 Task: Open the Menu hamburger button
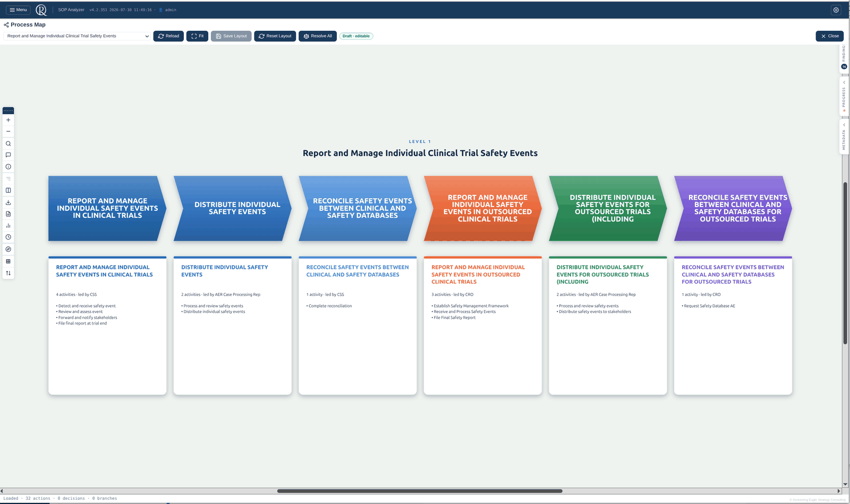tap(18, 10)
